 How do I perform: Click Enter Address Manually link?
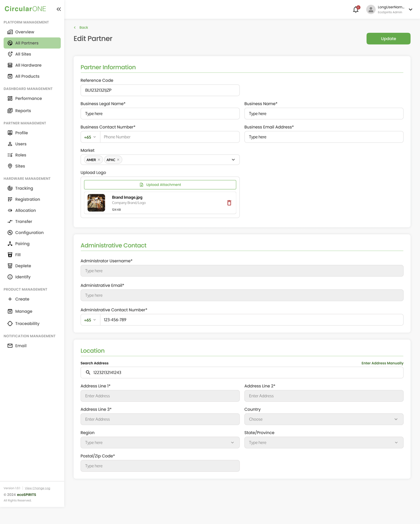point(382,363)
